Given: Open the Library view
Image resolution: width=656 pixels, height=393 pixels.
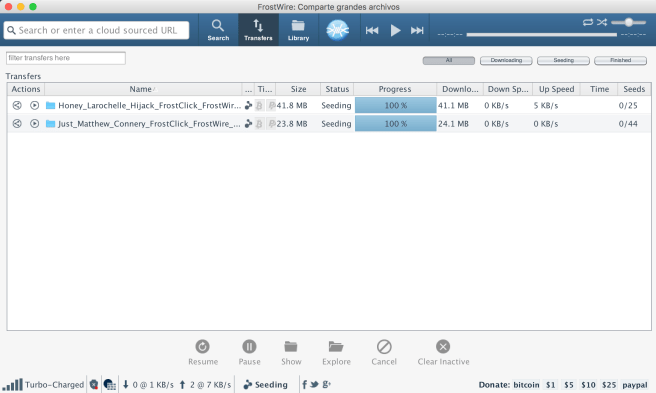Looking at the screenshot, I should tap(298, 30).
